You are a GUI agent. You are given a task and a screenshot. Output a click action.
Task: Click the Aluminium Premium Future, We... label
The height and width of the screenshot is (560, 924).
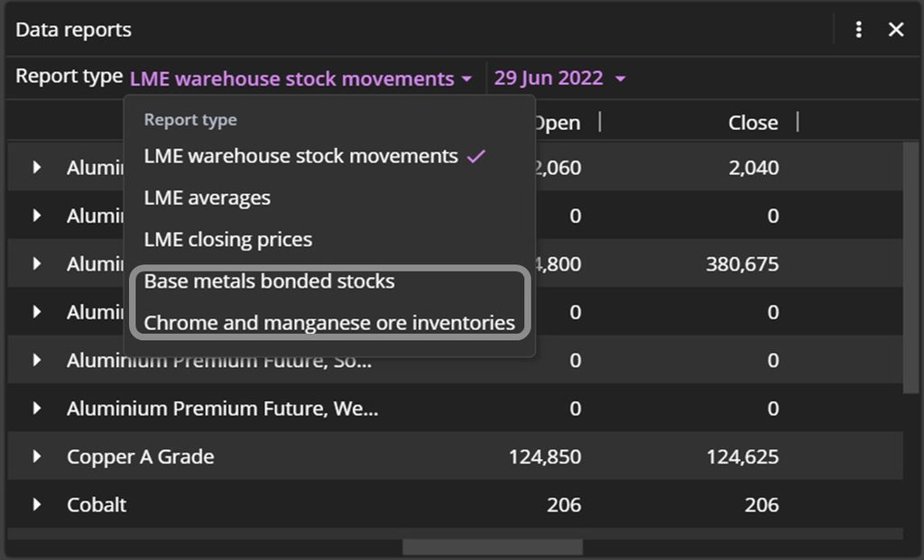click(222, 409)
